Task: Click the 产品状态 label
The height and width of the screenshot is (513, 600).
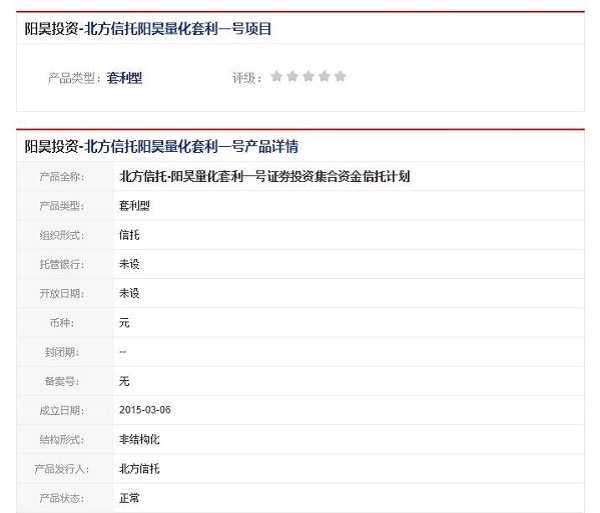Action: (x=62, y=498)
